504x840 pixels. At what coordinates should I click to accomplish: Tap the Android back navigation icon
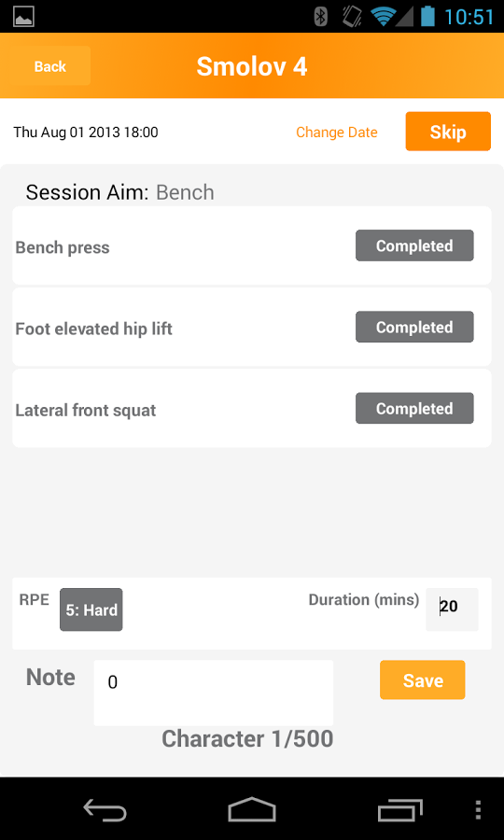point(105,809)
